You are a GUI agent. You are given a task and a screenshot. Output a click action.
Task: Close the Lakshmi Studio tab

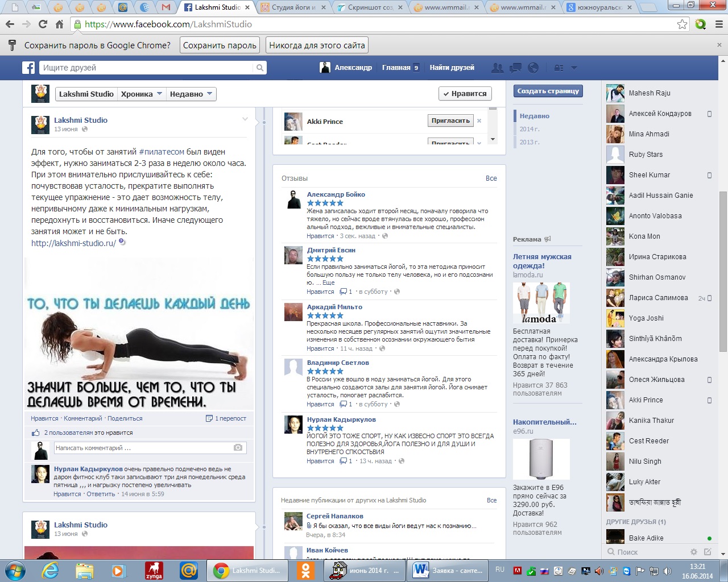[x=247, y=7]
